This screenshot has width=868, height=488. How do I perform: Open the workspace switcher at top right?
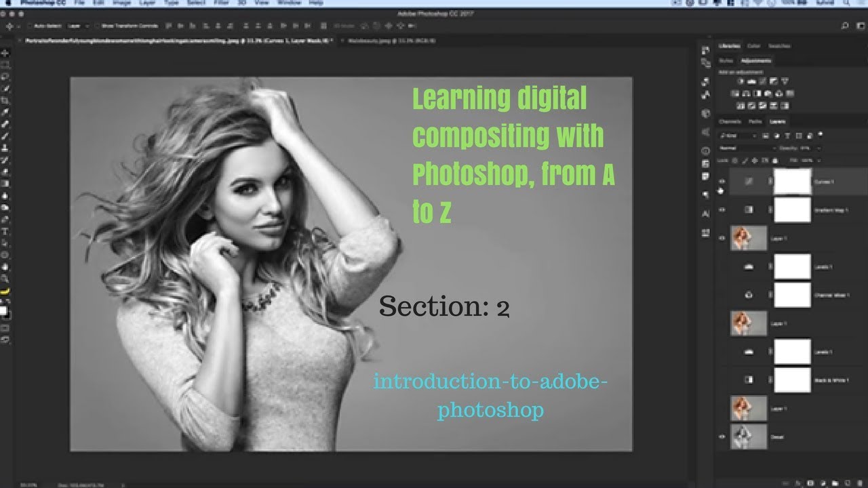coord(859,26)
